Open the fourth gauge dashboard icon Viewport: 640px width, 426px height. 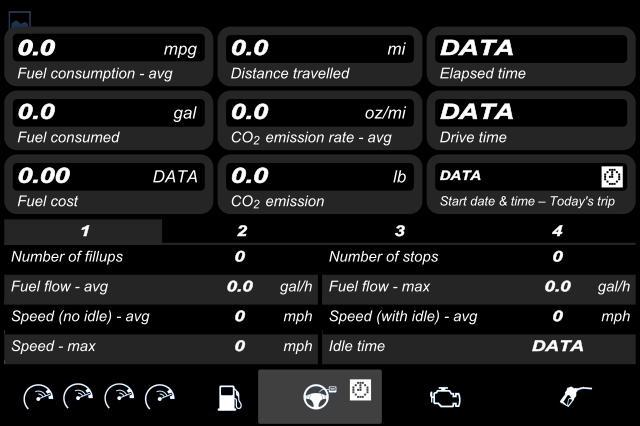tap(160, 397)
